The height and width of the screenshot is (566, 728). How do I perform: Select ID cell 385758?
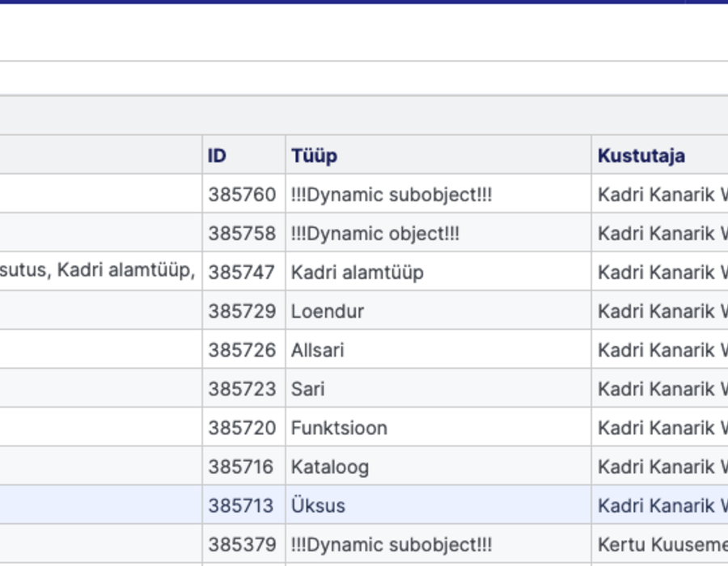243,234
